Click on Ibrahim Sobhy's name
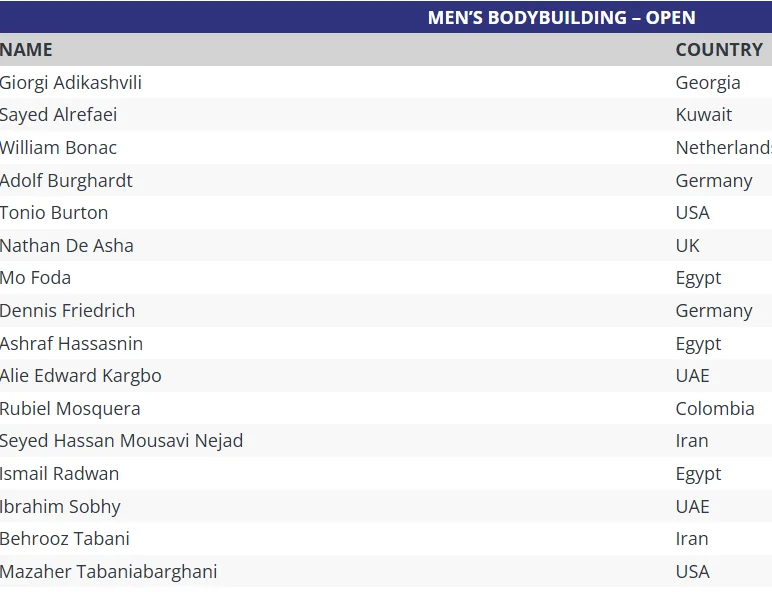Screen dimensions: 772x592 point(60,507)
